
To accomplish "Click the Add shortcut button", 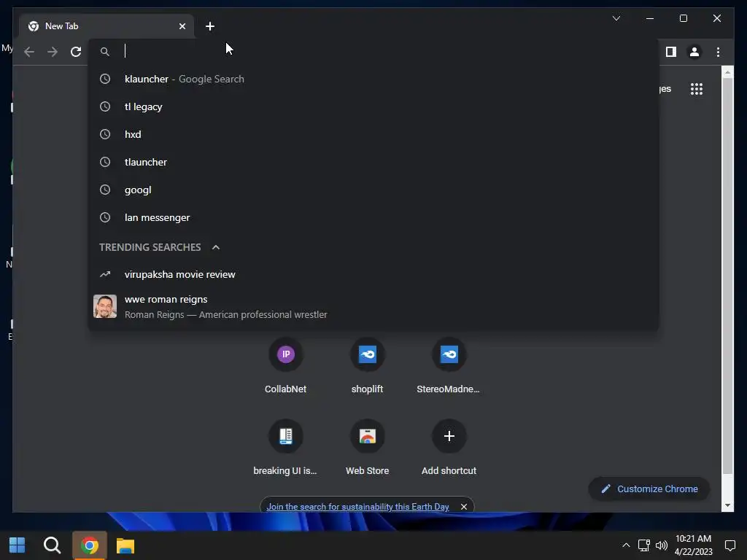I will 449,448.
